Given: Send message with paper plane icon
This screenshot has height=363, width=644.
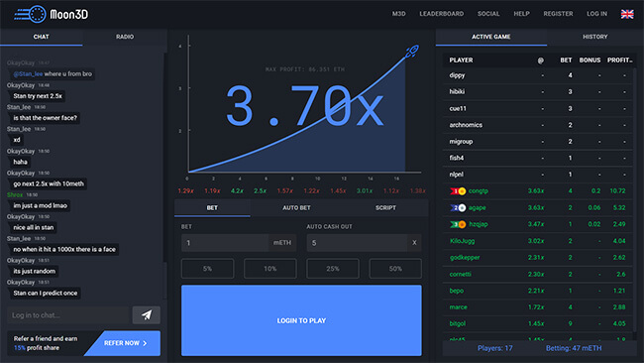Looking at the screenshot, I should coord(147,315).
